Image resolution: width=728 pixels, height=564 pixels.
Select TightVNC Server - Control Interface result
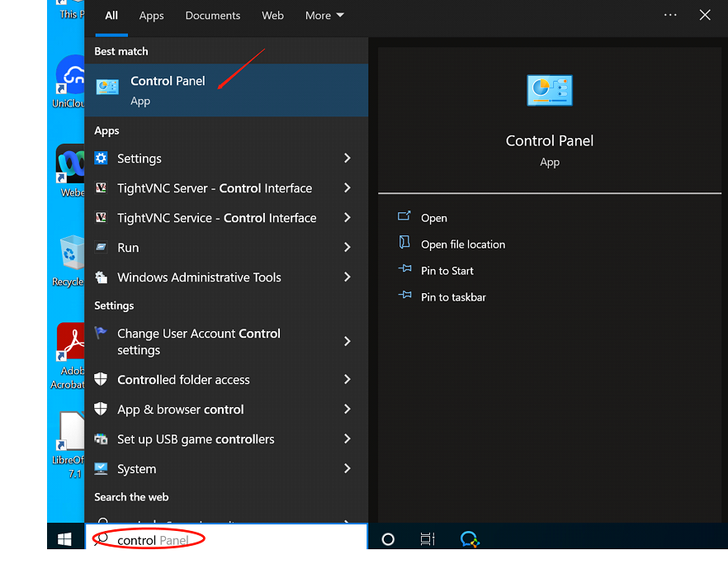point(215,188)
